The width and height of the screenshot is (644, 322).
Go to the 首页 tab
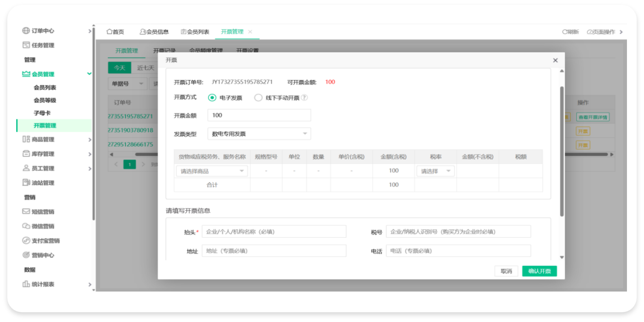click(x=115, y=32)
